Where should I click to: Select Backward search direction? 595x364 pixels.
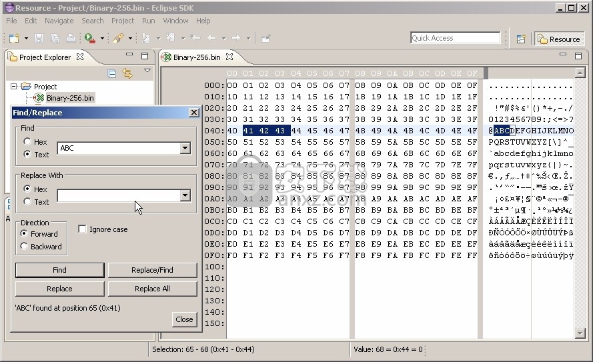click(25, 247)
